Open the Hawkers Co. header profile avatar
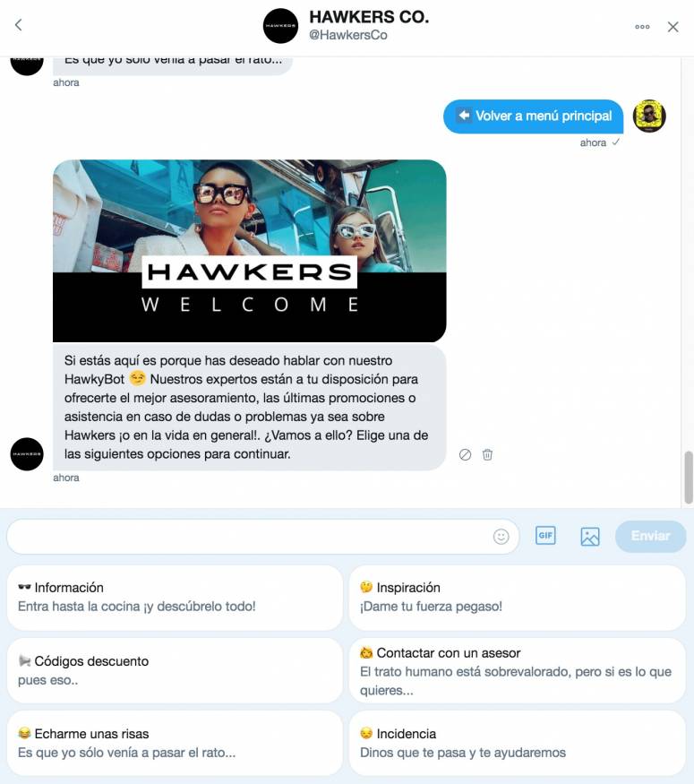This screenshot has height=784, width=694. click(280, 26)
